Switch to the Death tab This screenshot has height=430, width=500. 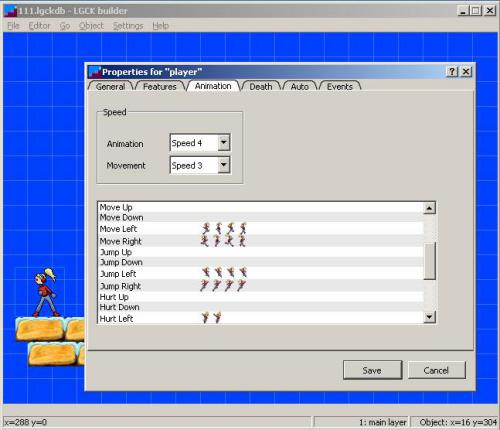coord(261,87)
